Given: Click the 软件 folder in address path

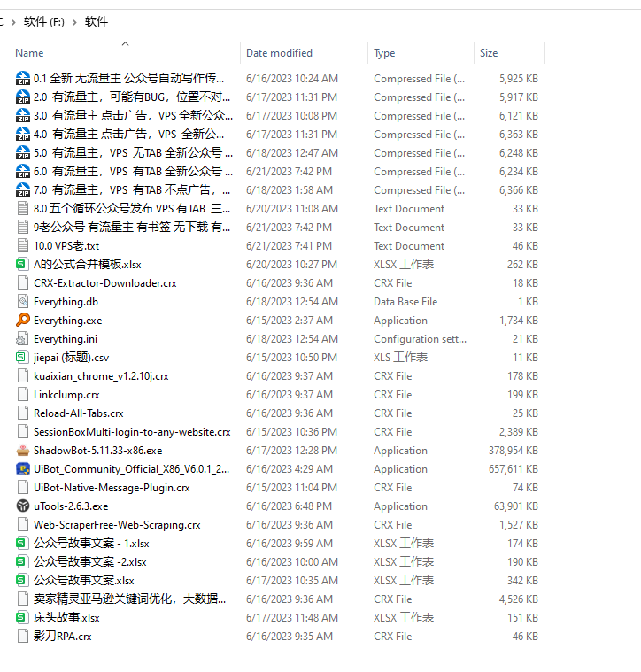Looking at the screenshot, I should click(97, 21).
